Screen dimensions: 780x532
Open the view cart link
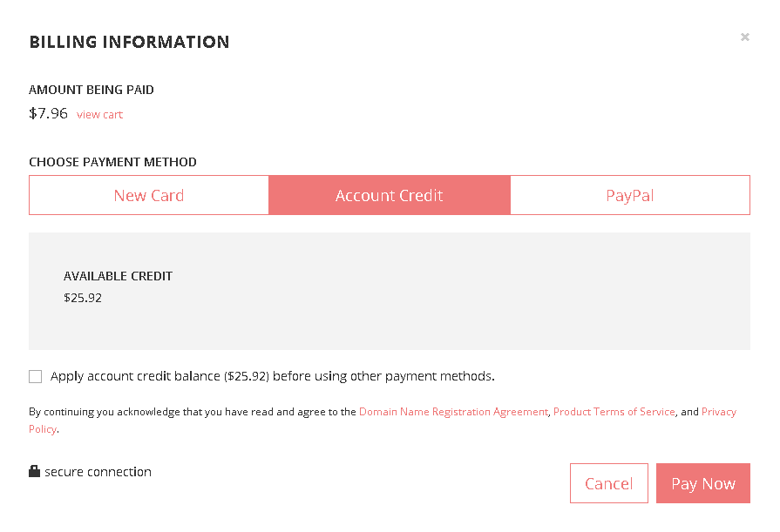[x=99, y=114]
